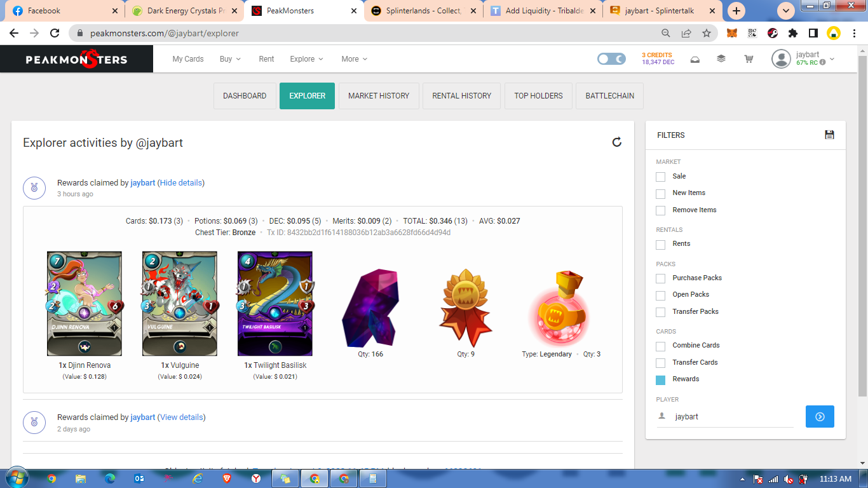Click the jaybart profile avatar icon
Screen dimensions: 868x488
pyautogui.click(x=781, y=59)
